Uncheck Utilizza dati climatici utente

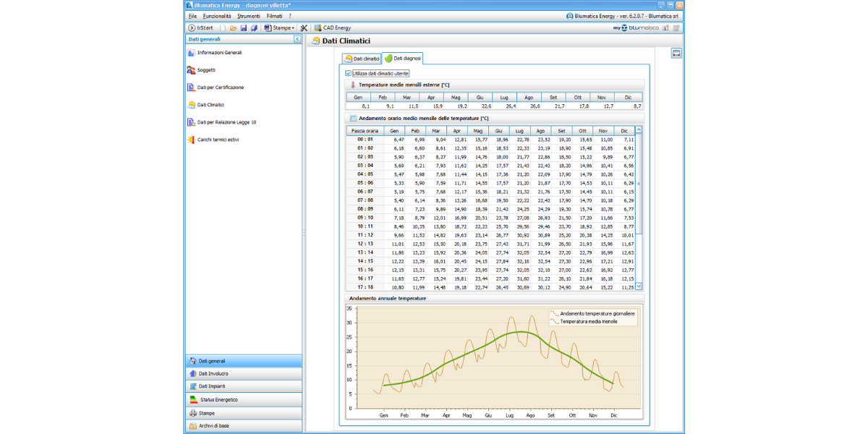349,73
